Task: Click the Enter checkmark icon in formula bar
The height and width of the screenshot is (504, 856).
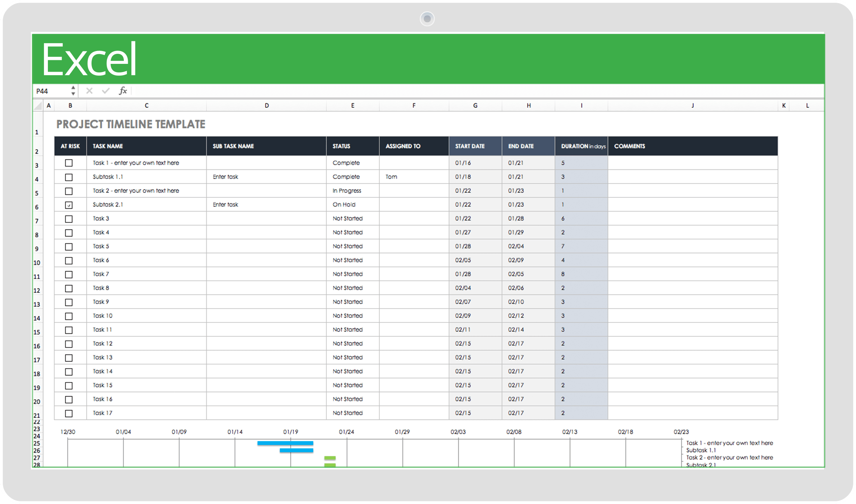Action: click(x=106, y=90)
